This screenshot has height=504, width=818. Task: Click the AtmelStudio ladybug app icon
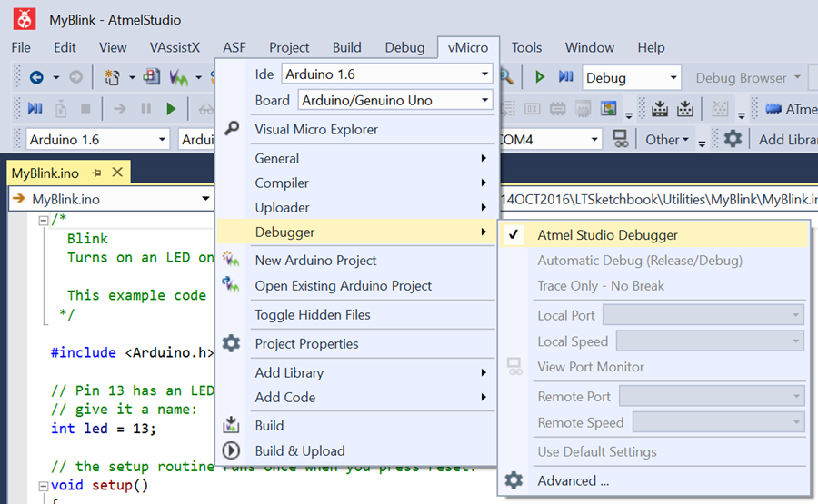click(x=24, y=19)
